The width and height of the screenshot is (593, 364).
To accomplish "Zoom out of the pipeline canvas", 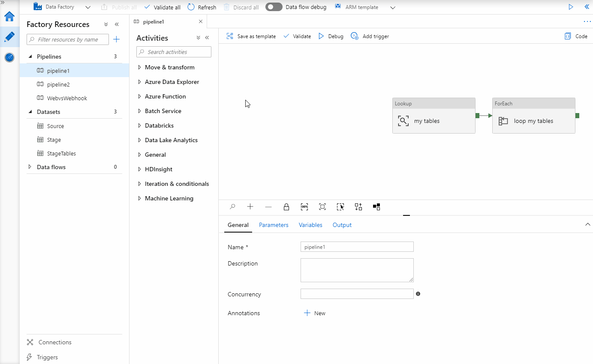I will point(268,207).
